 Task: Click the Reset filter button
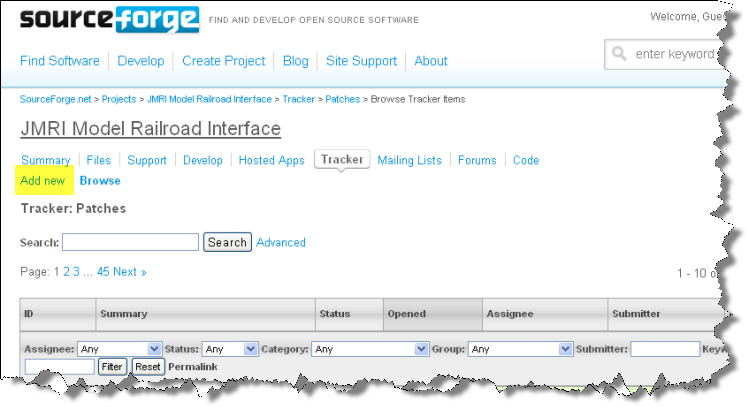148,367
